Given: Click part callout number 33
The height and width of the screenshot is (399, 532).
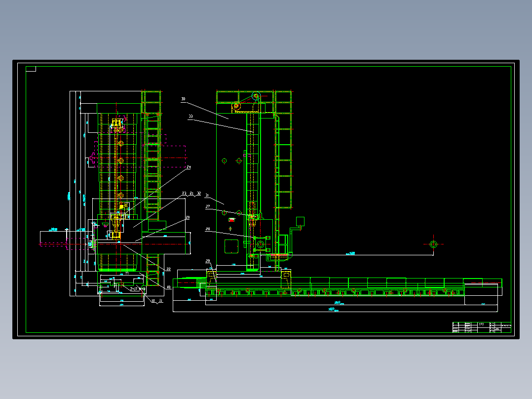Looking at the screenshot, I should 190,117.
